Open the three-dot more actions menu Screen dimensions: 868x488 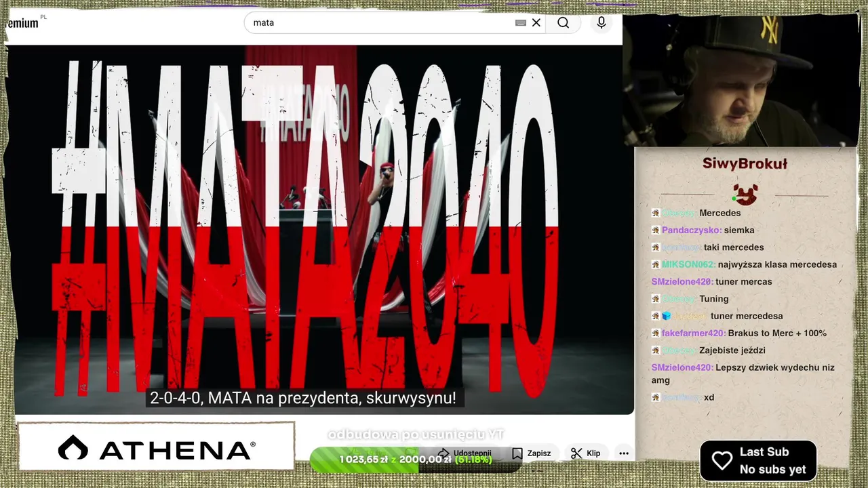[624, 453]
